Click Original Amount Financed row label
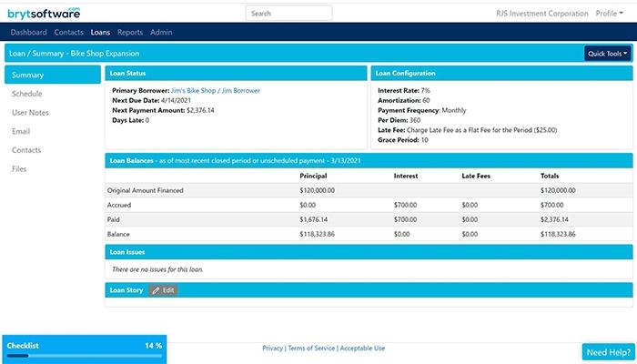The height and width of the screenshot is (364, 637). (x=145, y=190)
